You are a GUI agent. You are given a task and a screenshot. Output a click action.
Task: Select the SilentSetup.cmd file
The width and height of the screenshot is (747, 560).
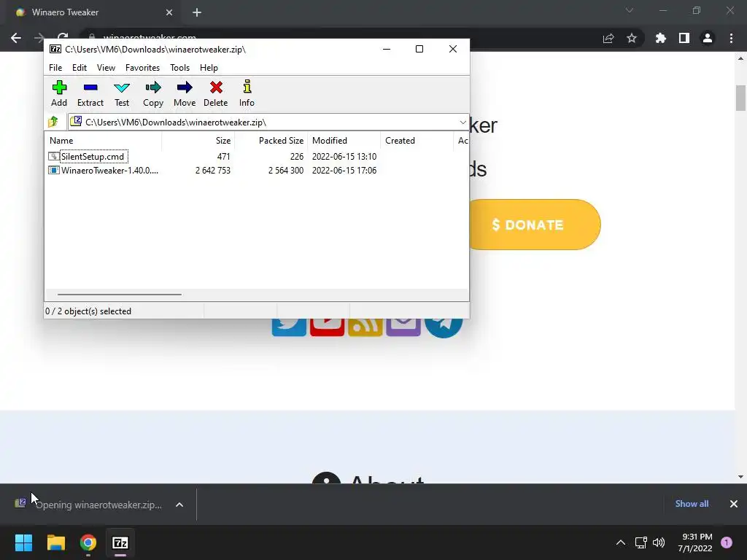pos(93,157)
